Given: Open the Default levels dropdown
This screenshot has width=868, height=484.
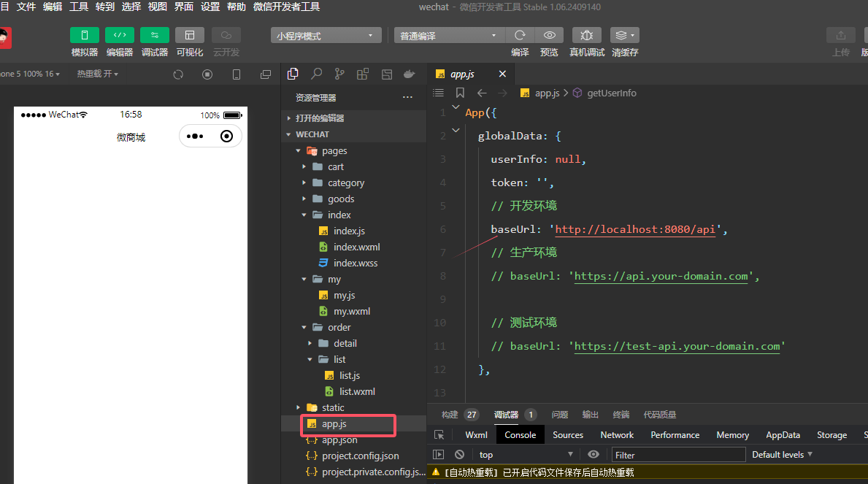Looking at the screenshot, I should [x=782, y=455].
